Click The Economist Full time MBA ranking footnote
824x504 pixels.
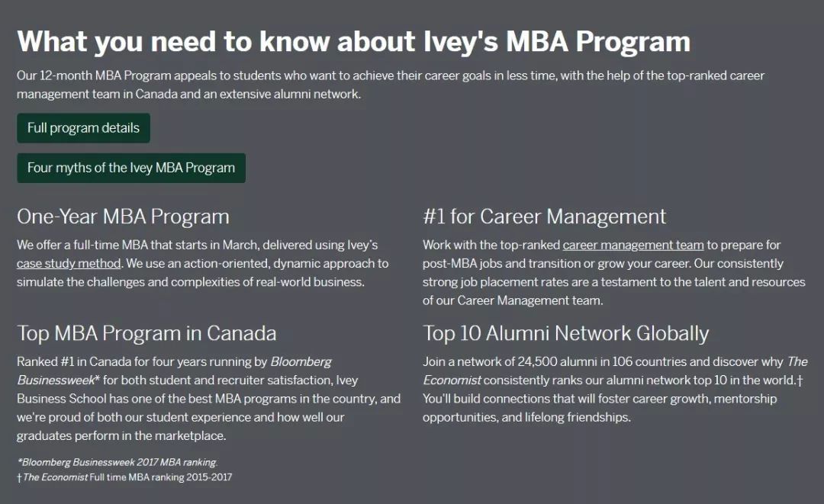(x=124, y=477)
